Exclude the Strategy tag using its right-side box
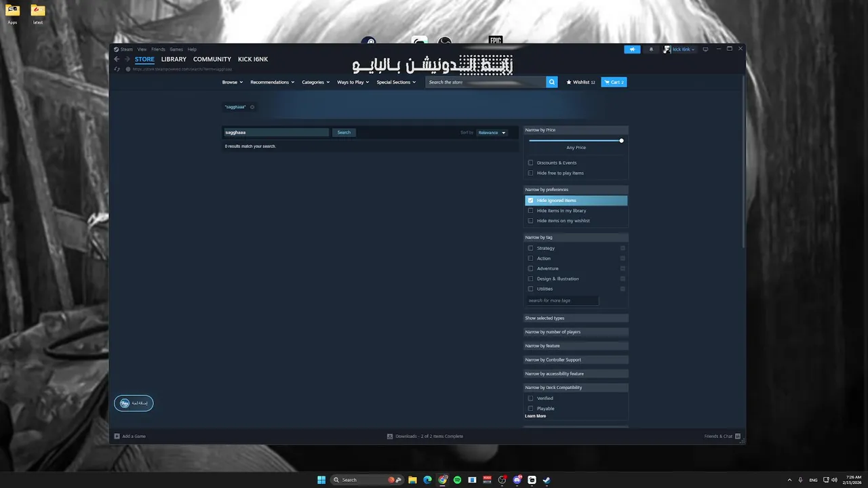 (x=623, y=248)
